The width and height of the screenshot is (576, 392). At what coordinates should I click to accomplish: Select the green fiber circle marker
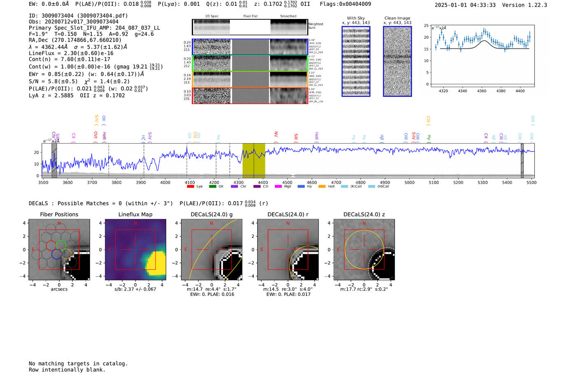(61, 245)
